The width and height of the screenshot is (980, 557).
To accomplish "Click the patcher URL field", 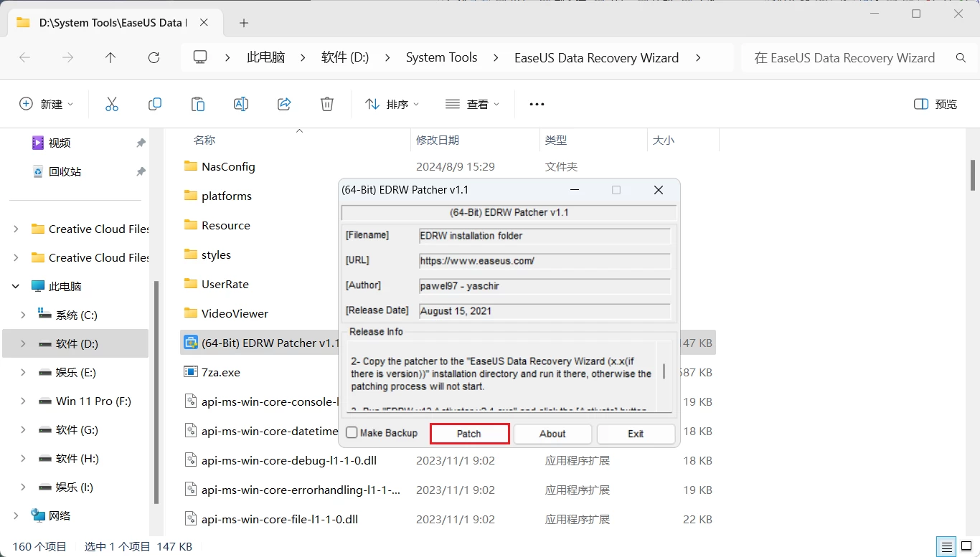I will 545,261.
